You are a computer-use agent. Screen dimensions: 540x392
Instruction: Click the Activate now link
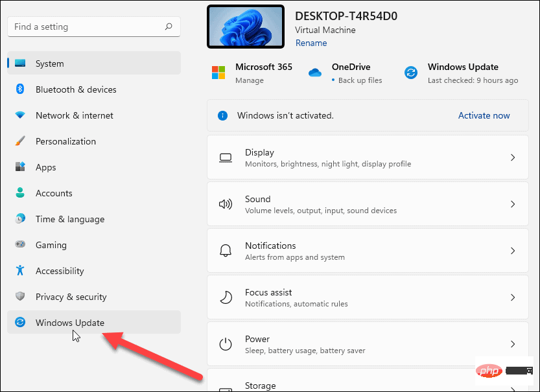point(484,115)
